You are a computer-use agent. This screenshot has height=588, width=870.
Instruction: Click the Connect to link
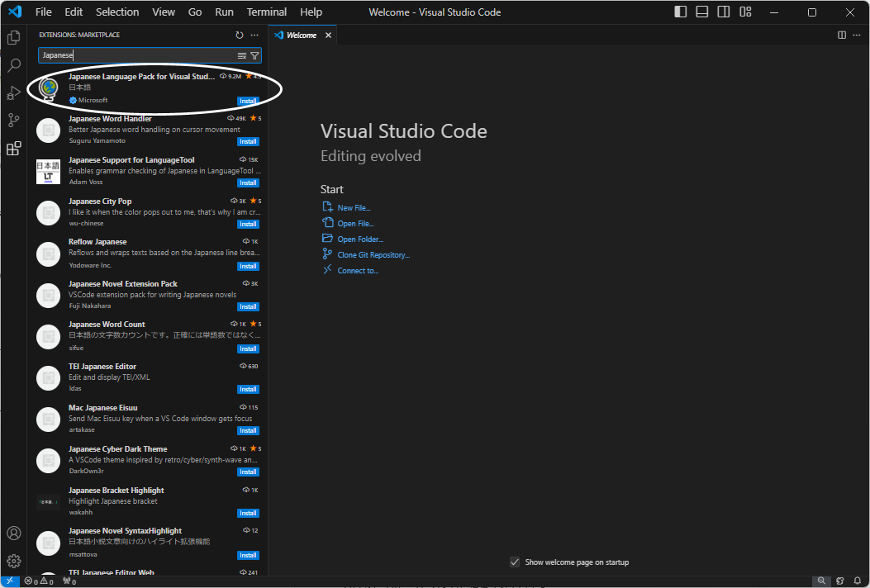click(x=358, y=271)
